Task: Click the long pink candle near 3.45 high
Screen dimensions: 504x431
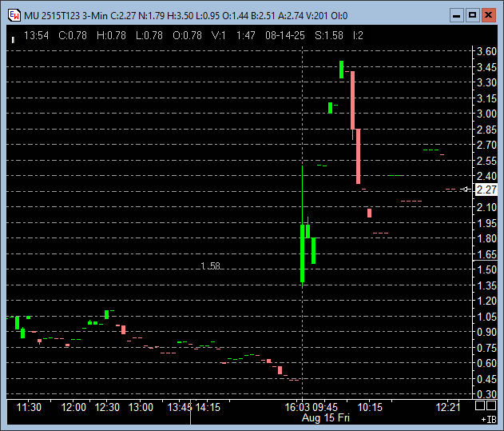Action: (352, 100)
